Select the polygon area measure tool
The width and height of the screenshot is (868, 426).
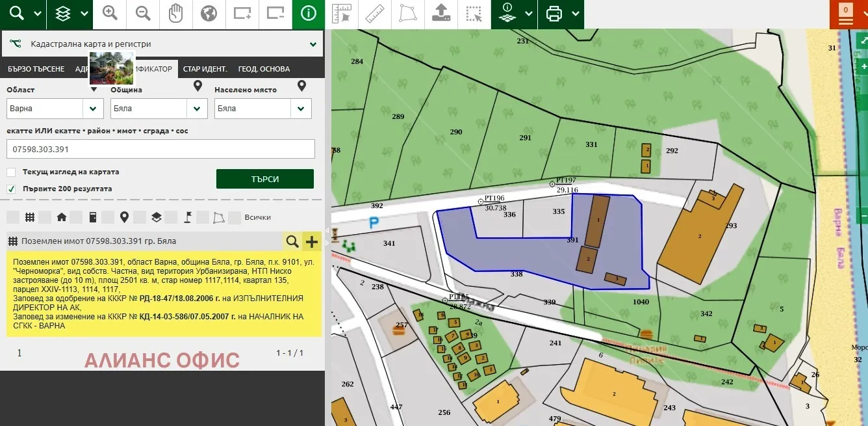(x=408, y=14)
